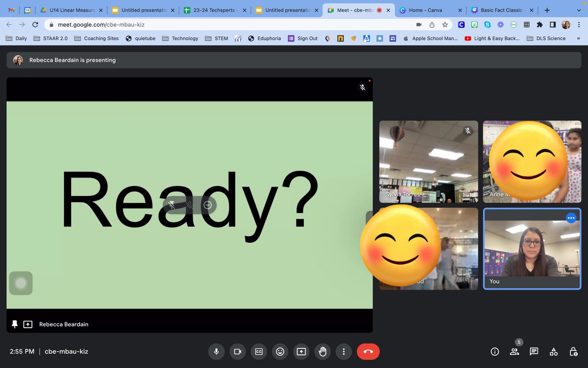Open the blue C extension

click(462, 25)
